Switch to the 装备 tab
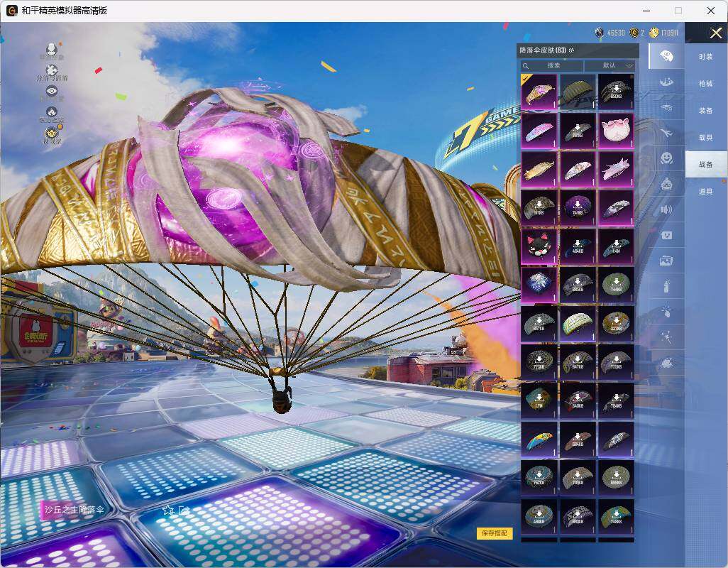The height and width of the screenshot is (568, 728). tap(706, 111)
